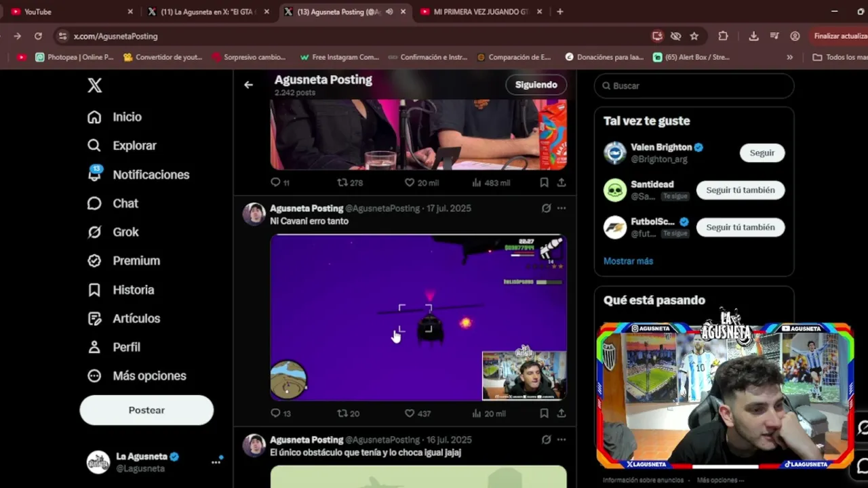Repost the post with 278 reposts

point(350,182)
